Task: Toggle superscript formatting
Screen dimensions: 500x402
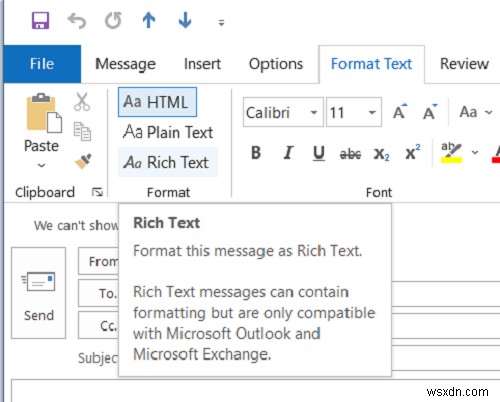Action: coord(413,153)
